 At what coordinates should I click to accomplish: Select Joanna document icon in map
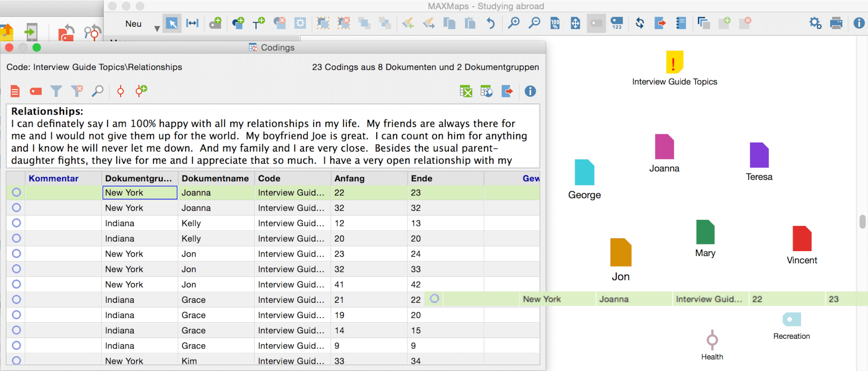pos(664,147)
